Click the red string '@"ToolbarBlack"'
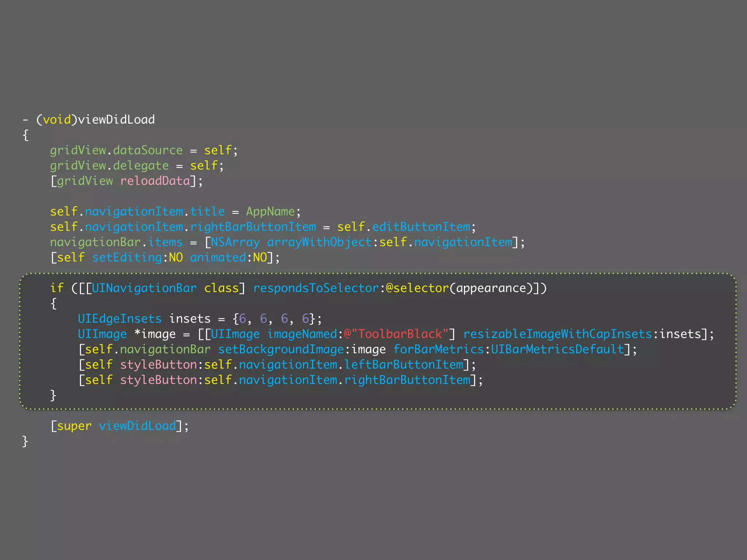The image size is (747, 560). coord(396,334)
